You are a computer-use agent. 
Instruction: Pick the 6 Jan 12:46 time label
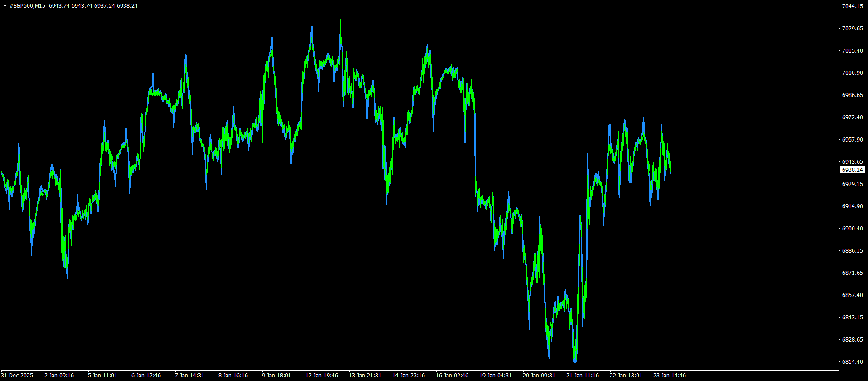pyautogui.click(x=146, y=376)
